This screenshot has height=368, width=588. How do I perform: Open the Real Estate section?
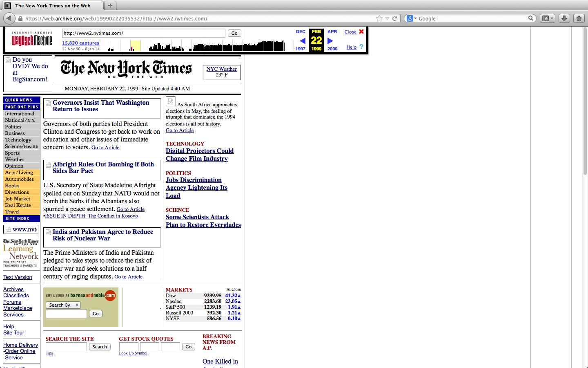(22, 205)
